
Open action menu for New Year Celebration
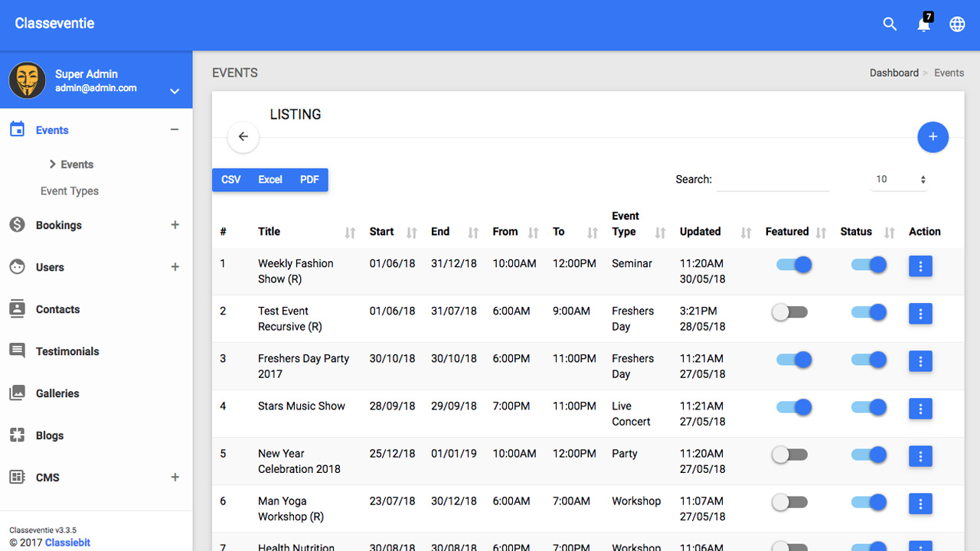(920, 456)
